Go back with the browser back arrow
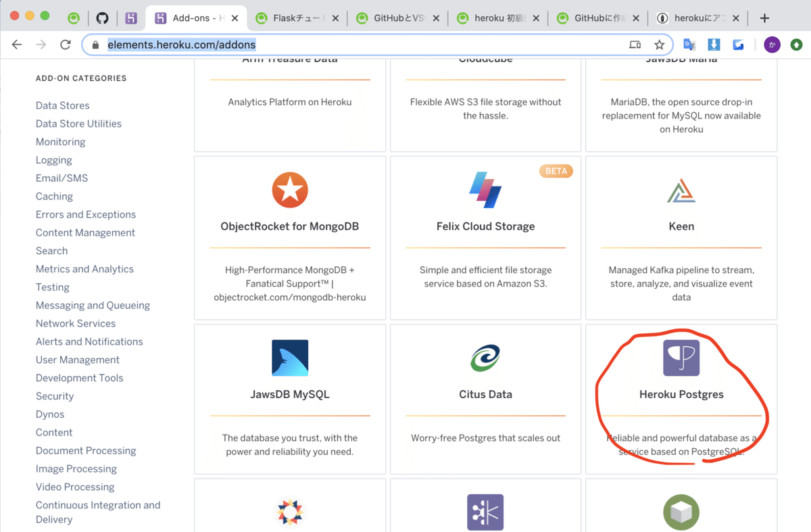811x532 pixels. click(x=17, y=45)
